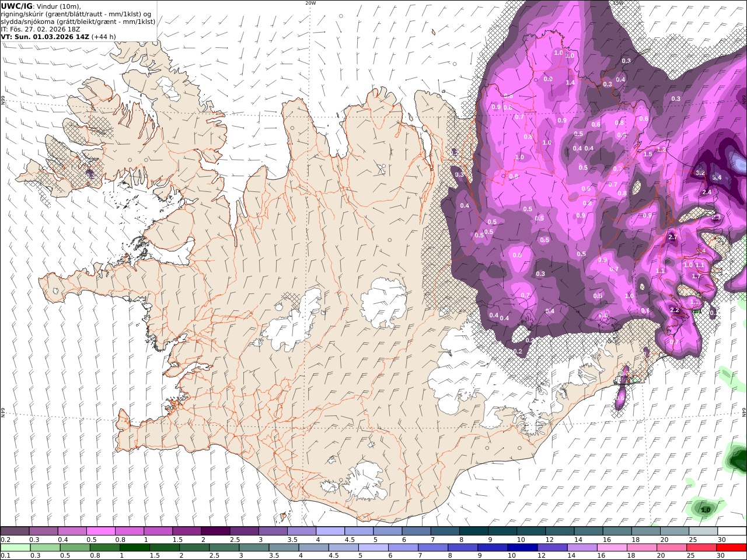Image resolution: width=747 pixels, height=560 pixels.
Task: Click dark purple 0.2 swatch in top legend
Action: [15, 531]
